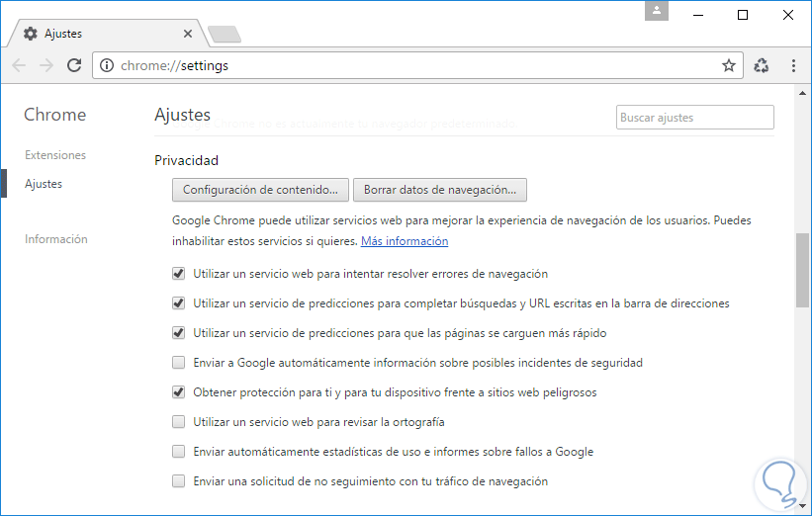Select the Ajustes browser tab
Image resolution: width=812 pixels, height=516 pixels.
[108, 34]
